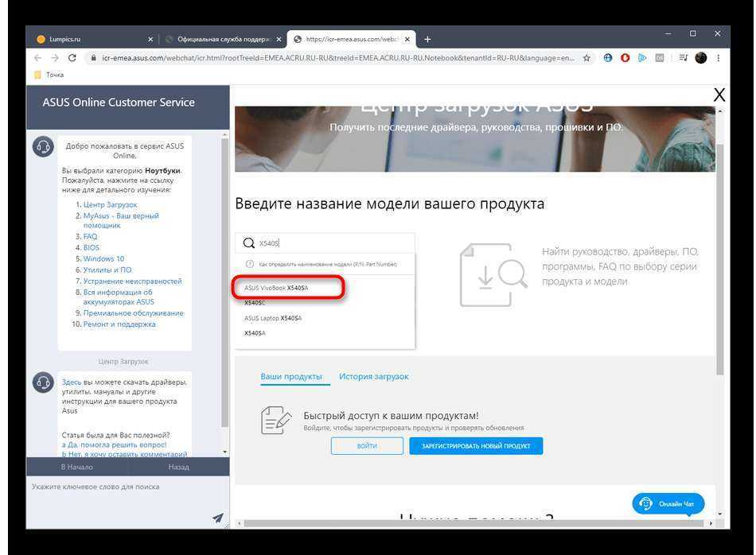Open the BIOS link in chat list

point(92,247)
